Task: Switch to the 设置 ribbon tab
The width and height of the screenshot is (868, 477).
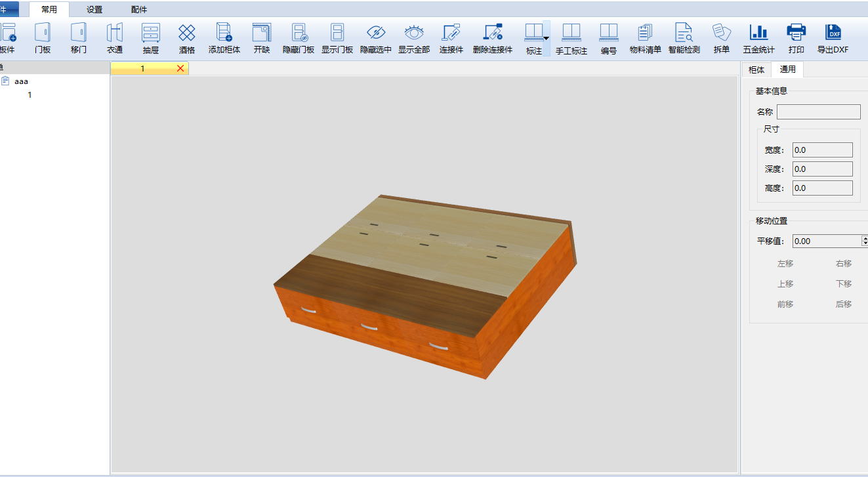Action: tap(94, 10)
